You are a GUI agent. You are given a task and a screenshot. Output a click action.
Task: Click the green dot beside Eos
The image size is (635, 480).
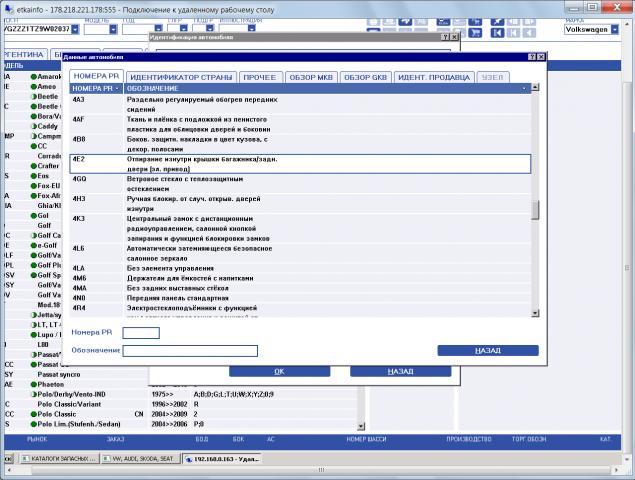tap(34, 176)
